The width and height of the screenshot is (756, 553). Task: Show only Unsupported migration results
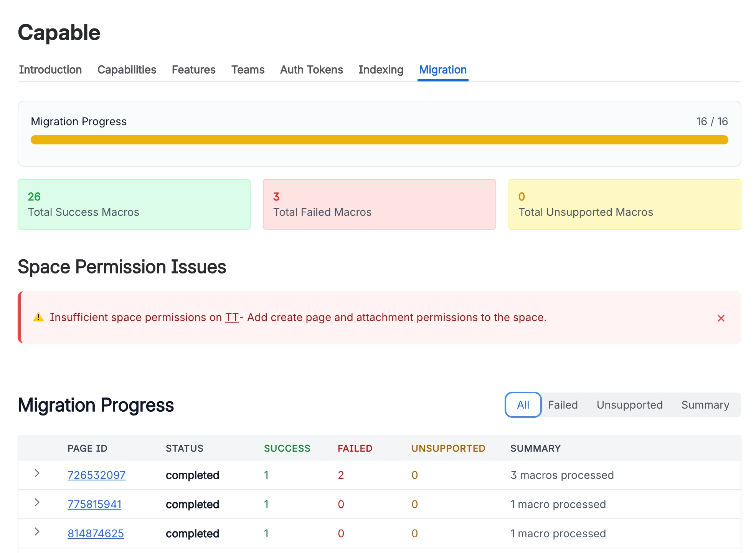[629, 405]
